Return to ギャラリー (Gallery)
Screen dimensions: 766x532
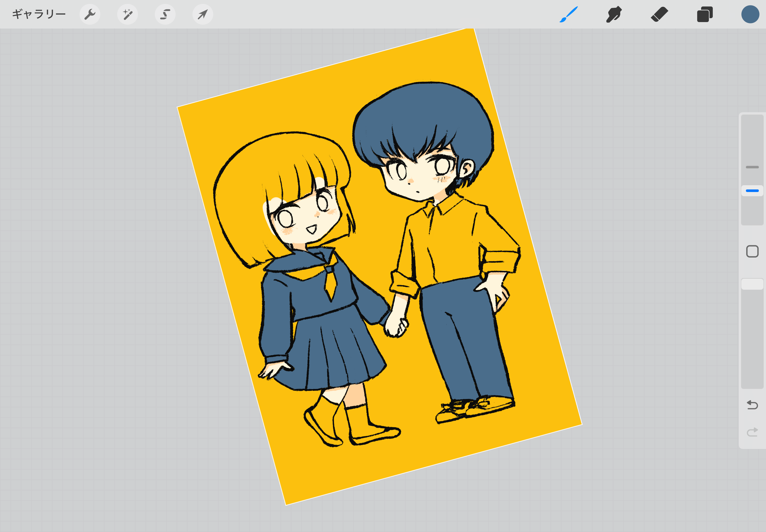[39, 14]
